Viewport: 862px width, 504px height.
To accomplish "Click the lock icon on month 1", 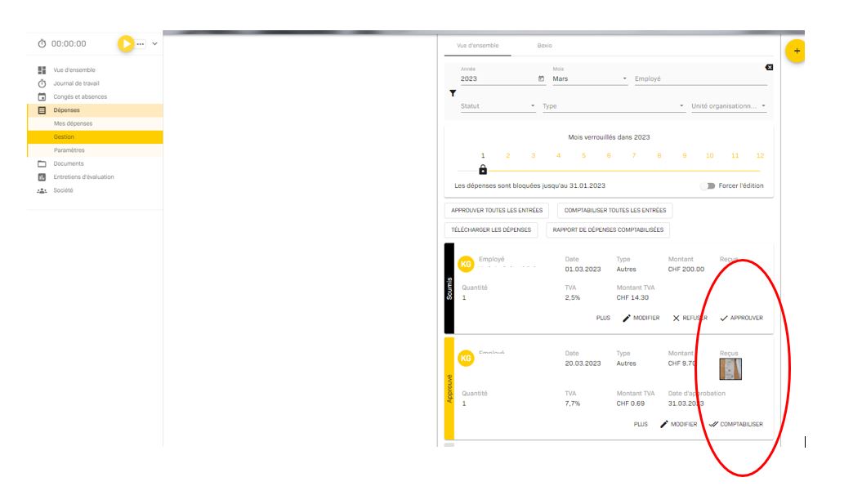I will tap(483, 170).
